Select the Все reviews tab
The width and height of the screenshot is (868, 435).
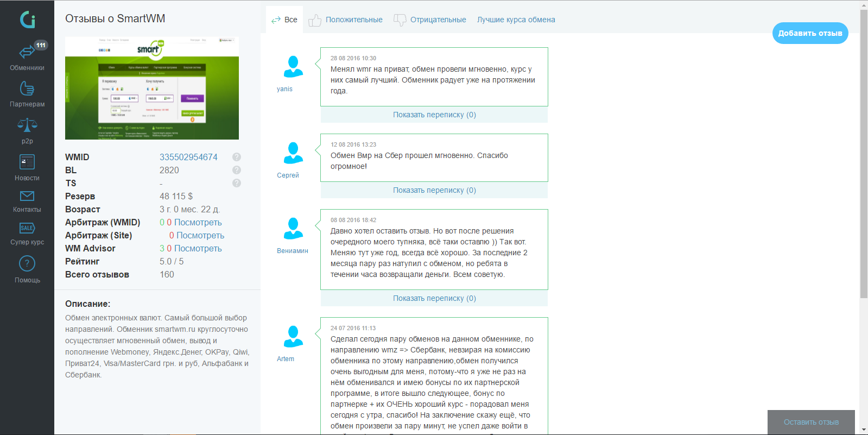(x=284, y=20)
